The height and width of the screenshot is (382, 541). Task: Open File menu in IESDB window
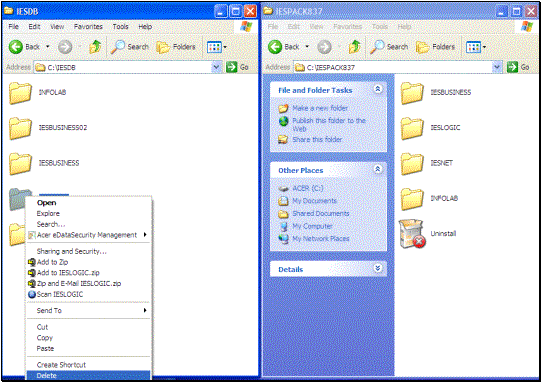13,27
